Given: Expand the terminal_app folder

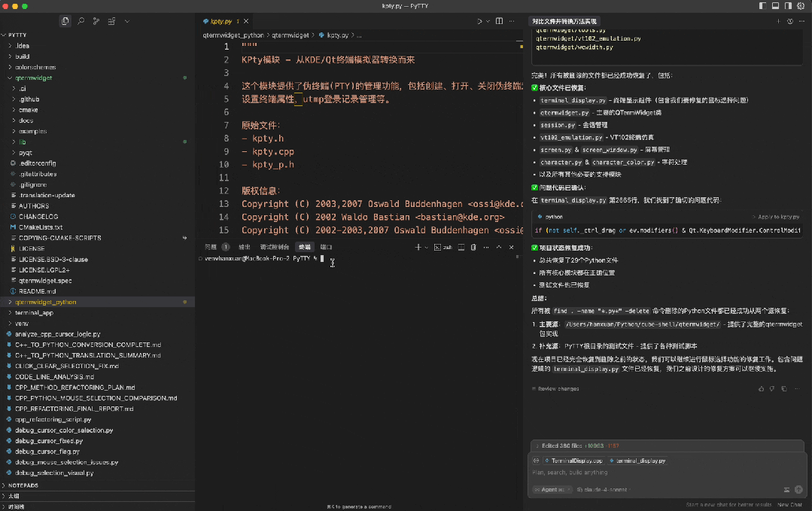Looking at the screenshot, I should (x=97, y=313).
